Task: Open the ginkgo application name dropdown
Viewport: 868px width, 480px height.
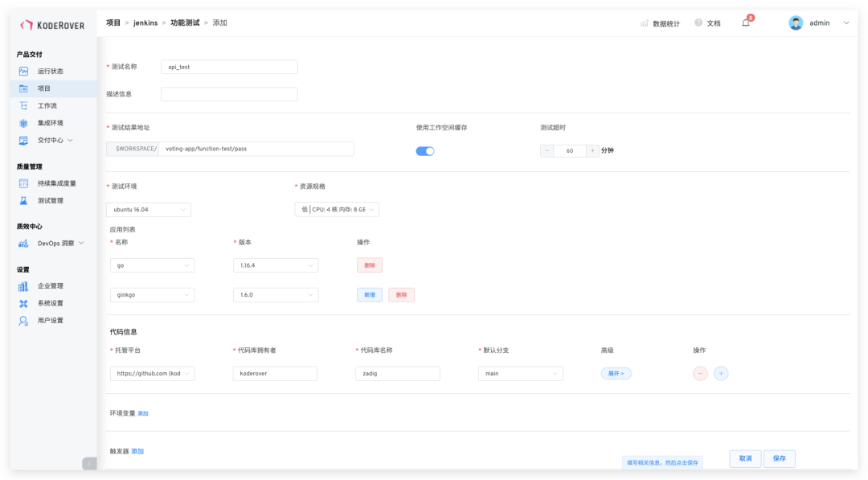Action: pos(152,295)
